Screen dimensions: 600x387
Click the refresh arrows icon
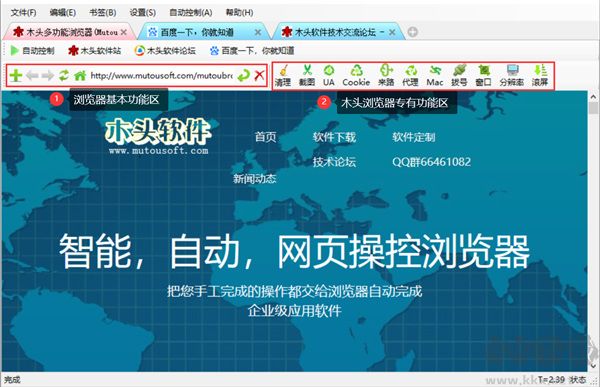pyautogui.click(x=64, y=75)
